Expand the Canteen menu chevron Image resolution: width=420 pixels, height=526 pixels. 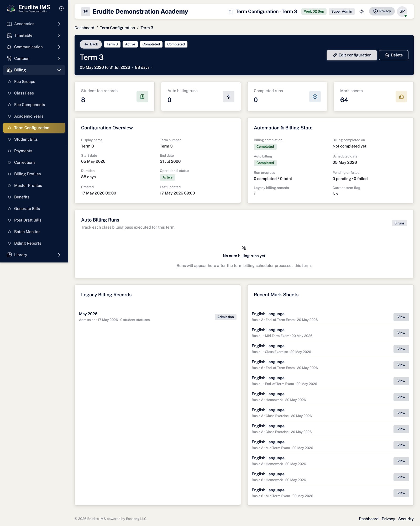pos(59,59)
